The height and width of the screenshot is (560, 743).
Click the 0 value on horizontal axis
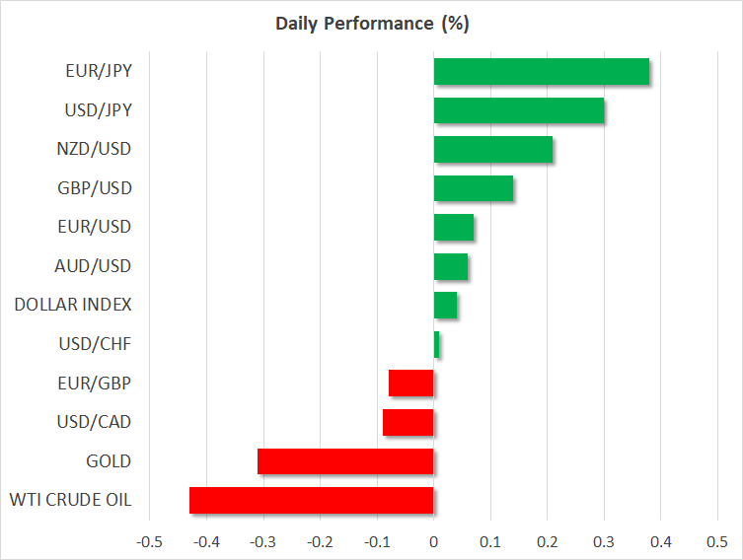pos(433,541)
